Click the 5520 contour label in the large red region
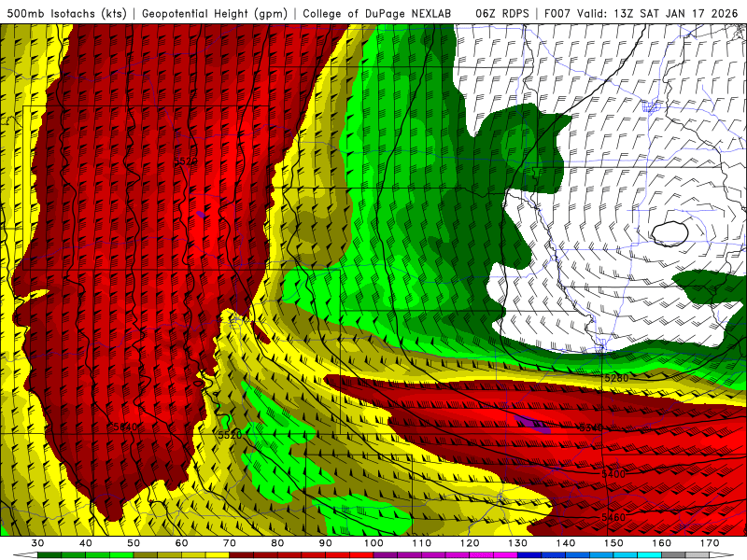Image resolution: width=747 pixels, height=560 pixels. pyautogui.click(x=186, y=161)
